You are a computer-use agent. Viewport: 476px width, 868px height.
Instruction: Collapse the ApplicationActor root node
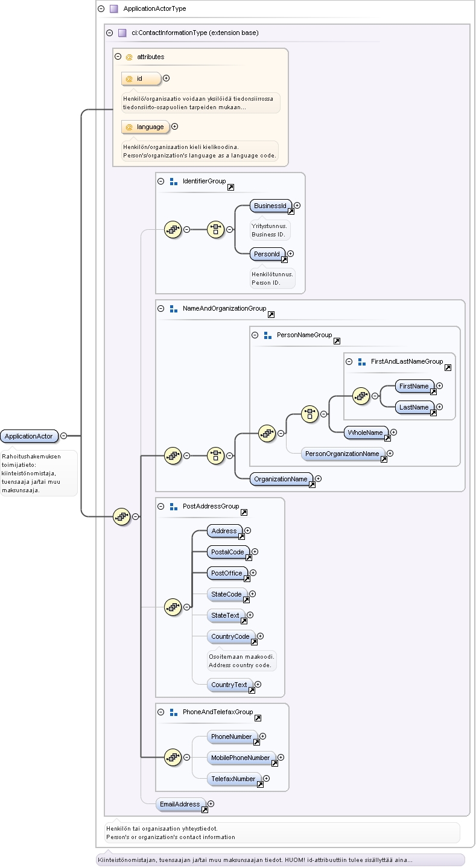click(x=63, y=436)
